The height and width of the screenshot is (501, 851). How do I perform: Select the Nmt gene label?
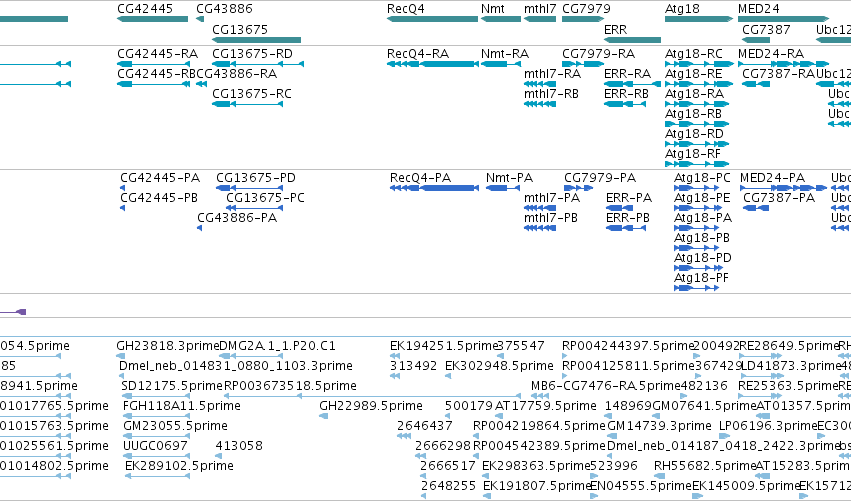click(x=493, y=9)
